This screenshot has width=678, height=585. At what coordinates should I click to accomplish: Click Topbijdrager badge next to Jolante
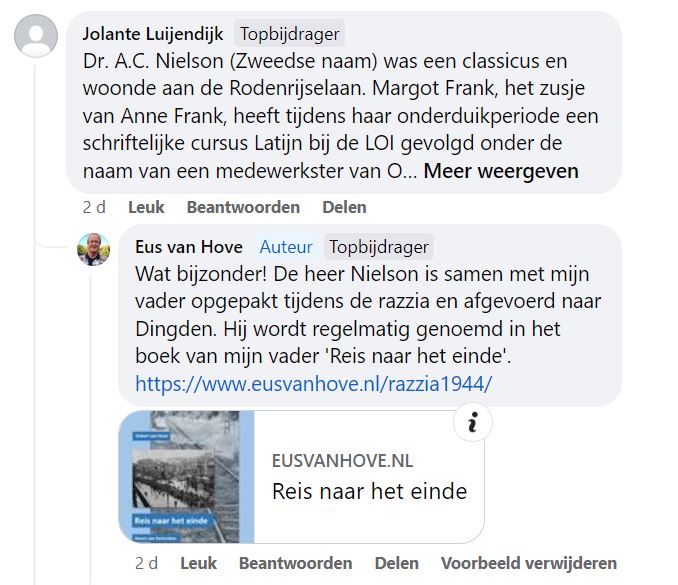coord(289,34)
